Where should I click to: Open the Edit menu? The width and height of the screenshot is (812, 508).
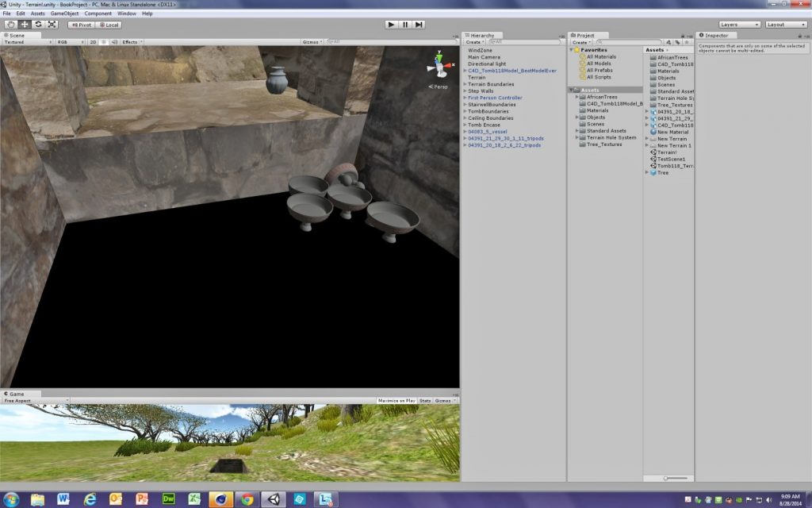[x=21, y=13]
